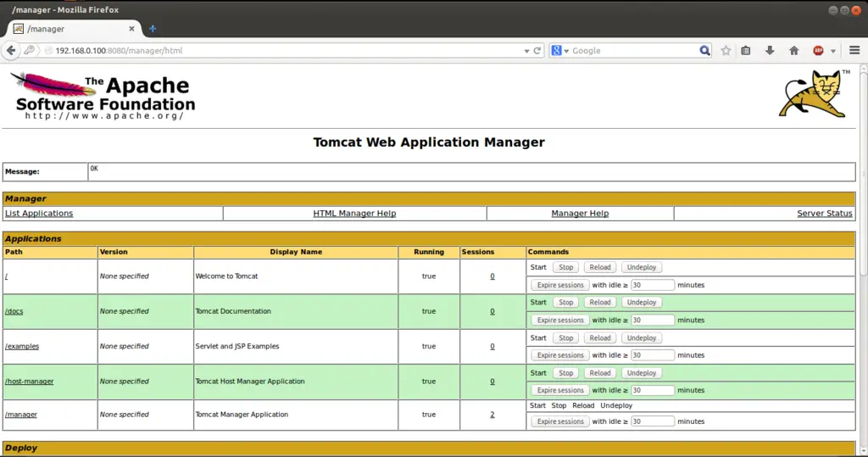Open URL history dropdown arrow
The image size is (868, 457).
tap(526, 51)
